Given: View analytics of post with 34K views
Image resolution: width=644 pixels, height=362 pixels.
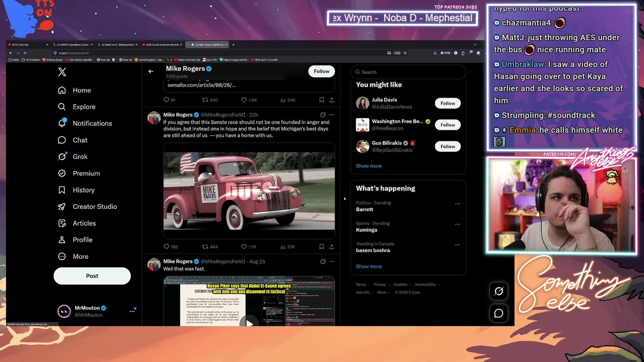Looking at the screenshot, I should 288,100.
